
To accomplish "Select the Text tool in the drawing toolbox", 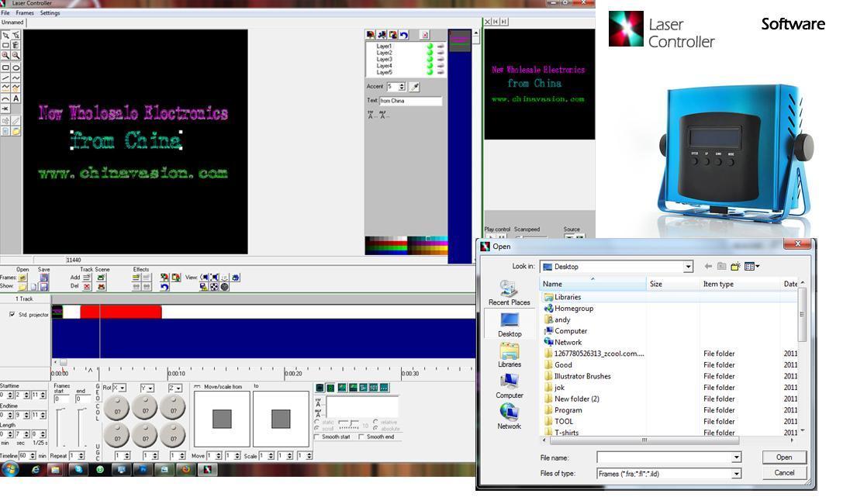I will pos(16,98).
